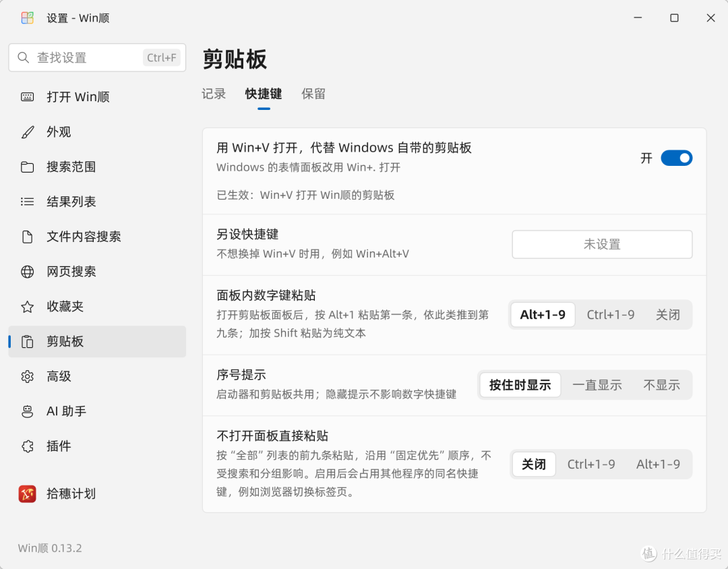Click the globe icon beside 网页搜索
The image size is (728, 569).
tap(28, 272)
